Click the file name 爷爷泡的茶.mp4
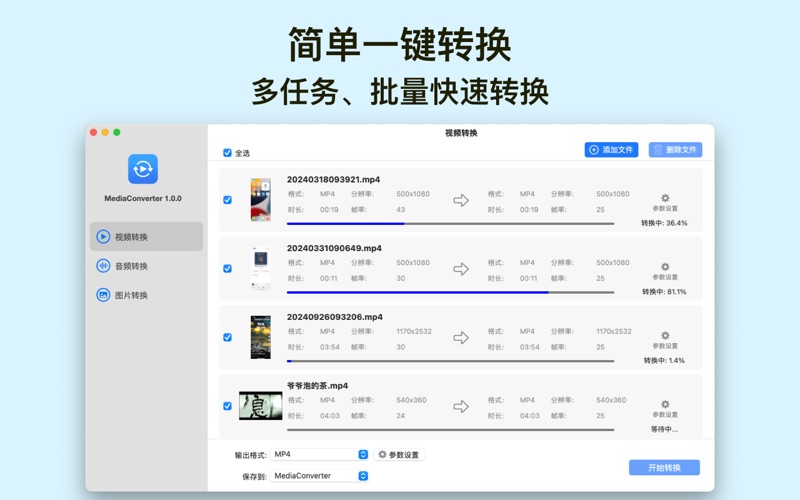This screenshot has height=500, width=800. click(317, 386)
